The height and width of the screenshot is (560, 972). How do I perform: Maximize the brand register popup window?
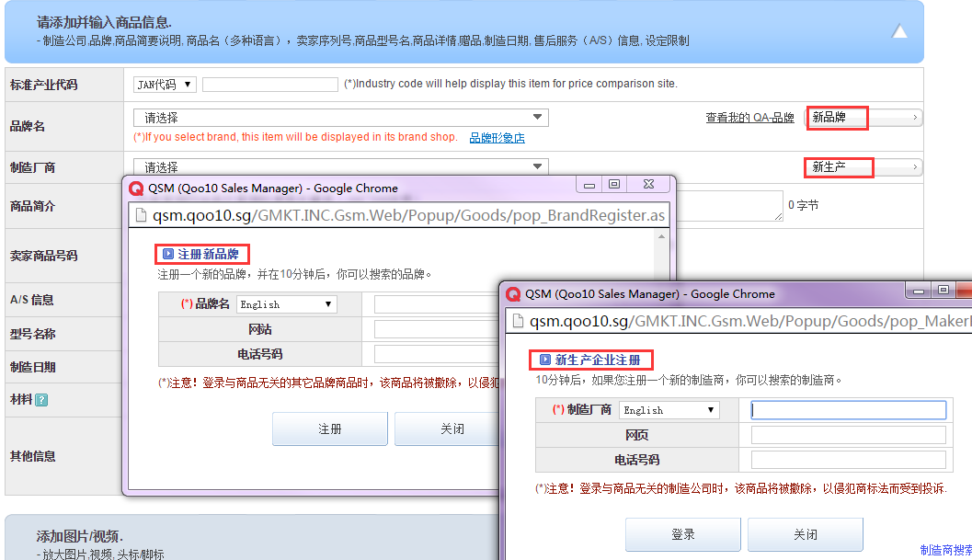(614, 185)
